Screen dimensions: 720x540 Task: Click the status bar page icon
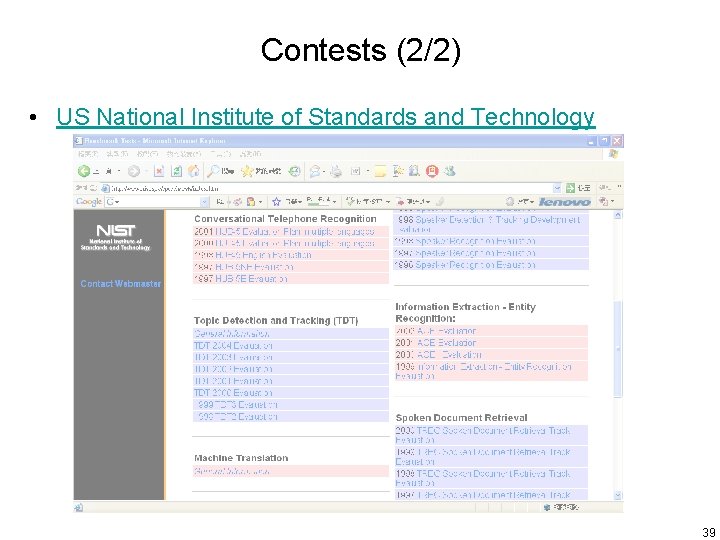click(x=79, y=507)
